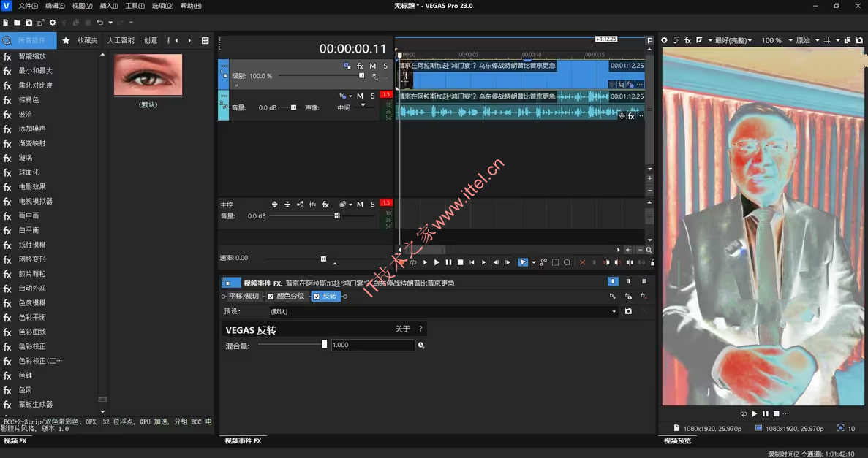
Task: Open the preview zoom 100% dropdown
Action: tap(776, 41)
